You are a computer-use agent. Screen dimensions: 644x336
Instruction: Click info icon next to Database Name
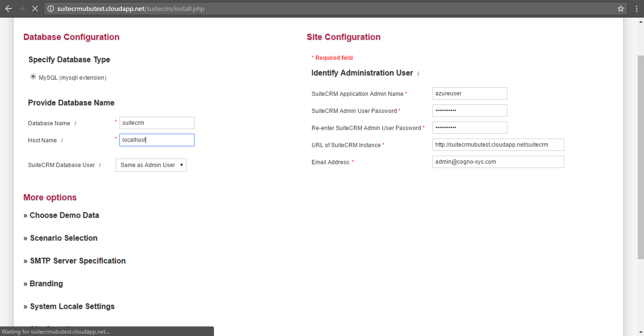click(x=75, y=123)
